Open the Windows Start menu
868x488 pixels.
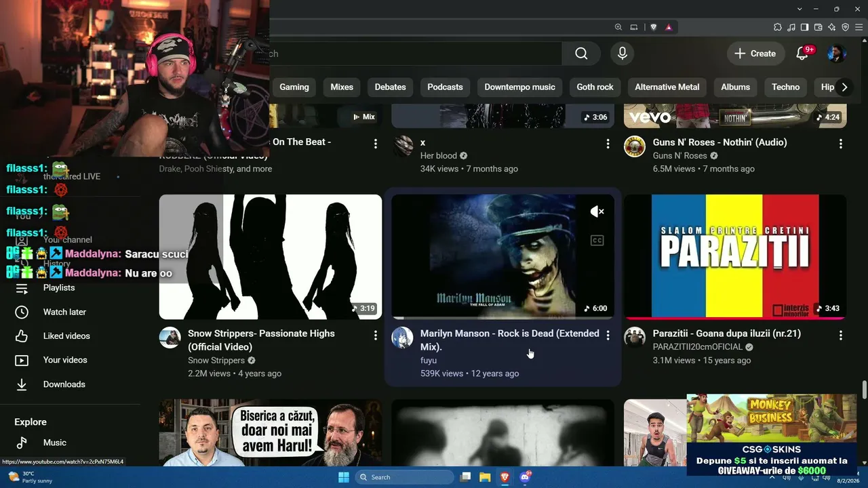[344, 477]
